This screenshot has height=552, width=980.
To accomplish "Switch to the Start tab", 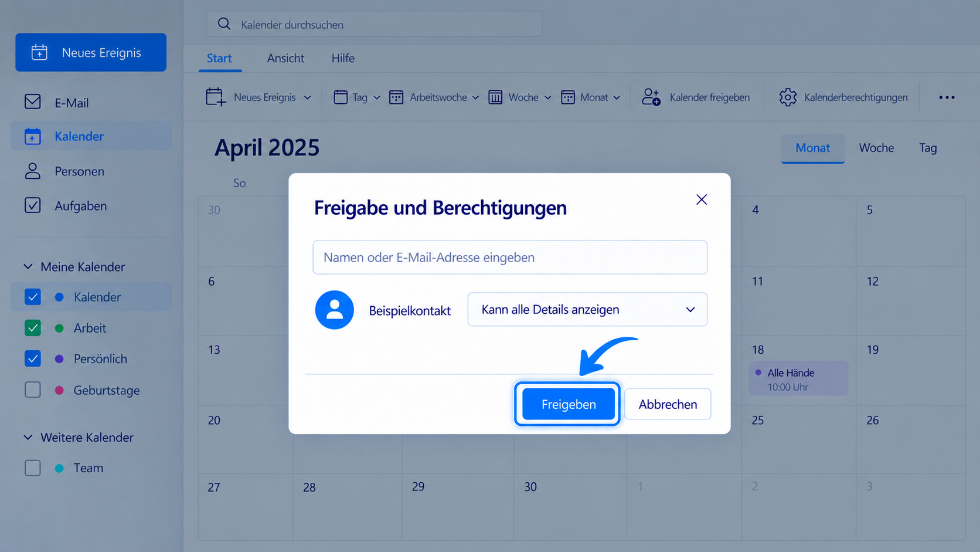I will (x=219, y=58).
